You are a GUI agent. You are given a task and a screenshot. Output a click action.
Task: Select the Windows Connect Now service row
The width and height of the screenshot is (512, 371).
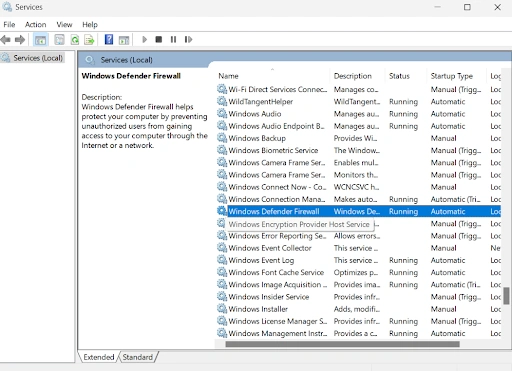(358, 187)
